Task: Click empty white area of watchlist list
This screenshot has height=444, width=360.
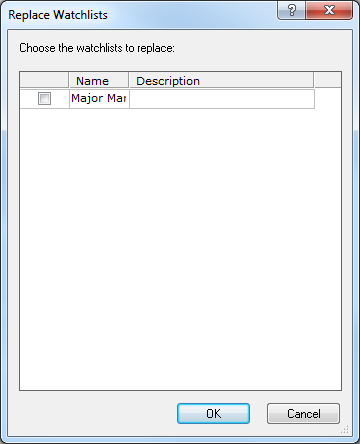Action: pyautogui.click(x=180, y=249)
